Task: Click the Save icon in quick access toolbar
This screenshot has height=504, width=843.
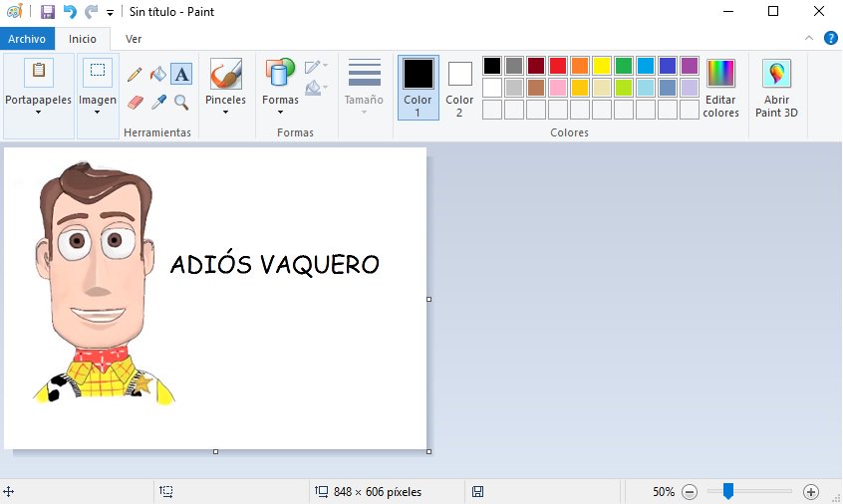Action: 48,11
